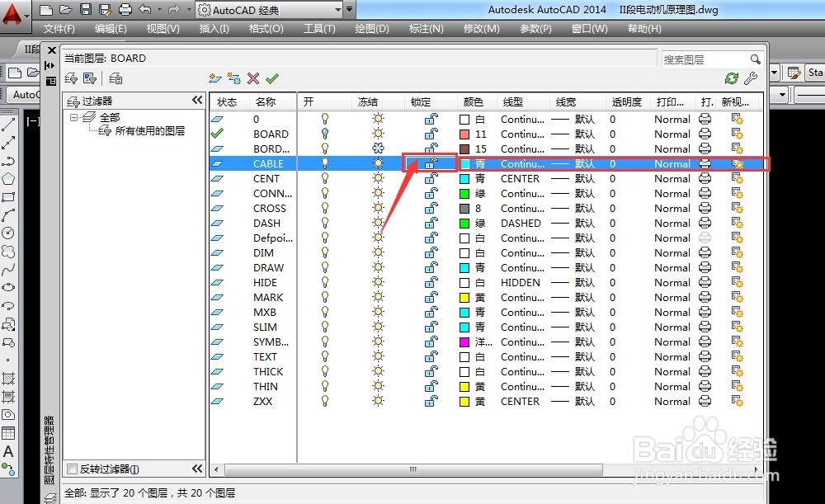Viewport: 825px width, 504px height.
Task: Click the New Layer icon
Action: 214,78
